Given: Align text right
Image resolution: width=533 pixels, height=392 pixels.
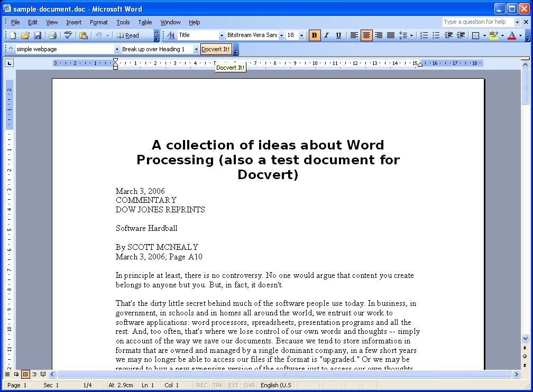Looking at the screenshot, I should pos(379,35).
